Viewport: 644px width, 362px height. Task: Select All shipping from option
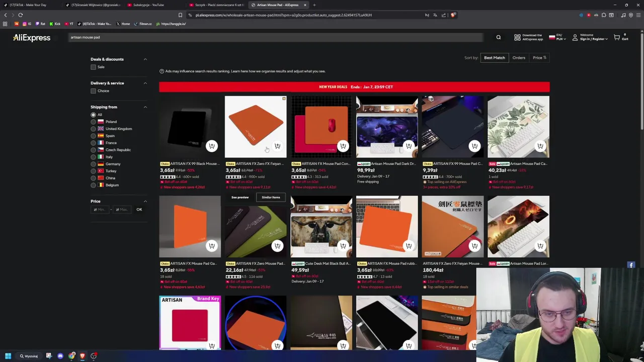[93, 115]
